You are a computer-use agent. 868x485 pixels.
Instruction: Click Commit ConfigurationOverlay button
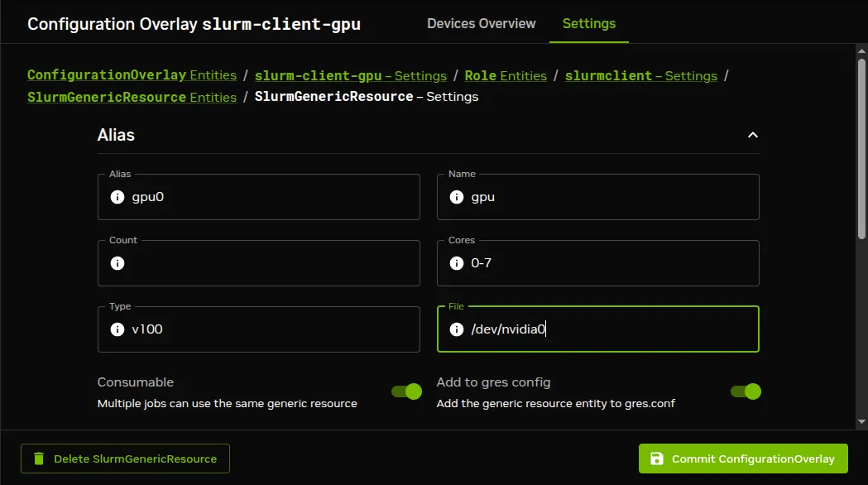click(743, 459)
